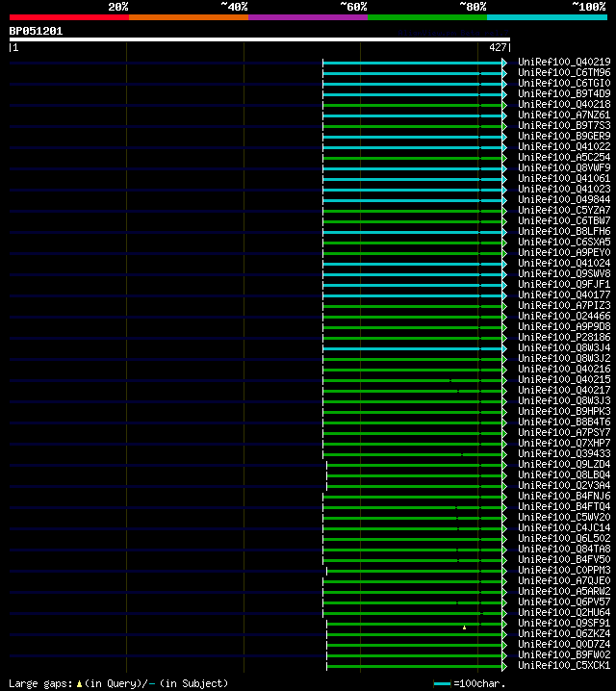
Task: Select the UniRef100_C5WV20 label
Action: coord(564,517)
